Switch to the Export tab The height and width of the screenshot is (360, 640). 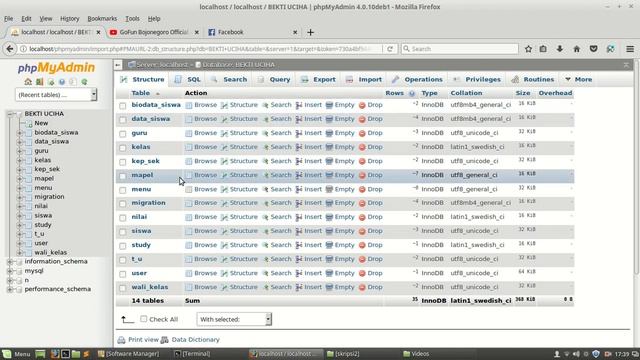tap(318, 80)
